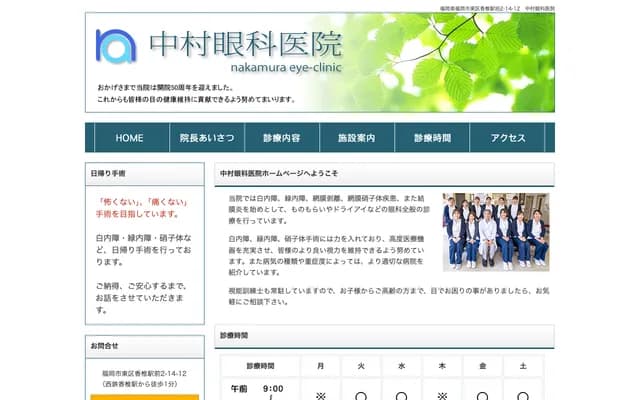Click the 月 column header in the schedule
The image size is (640, 400).
tap(320, 366)
